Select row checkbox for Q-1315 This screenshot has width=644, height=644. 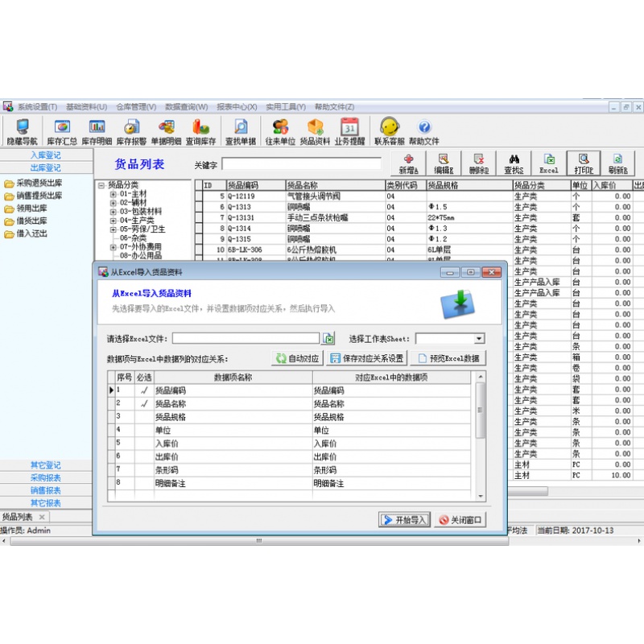tap(199, 239)
